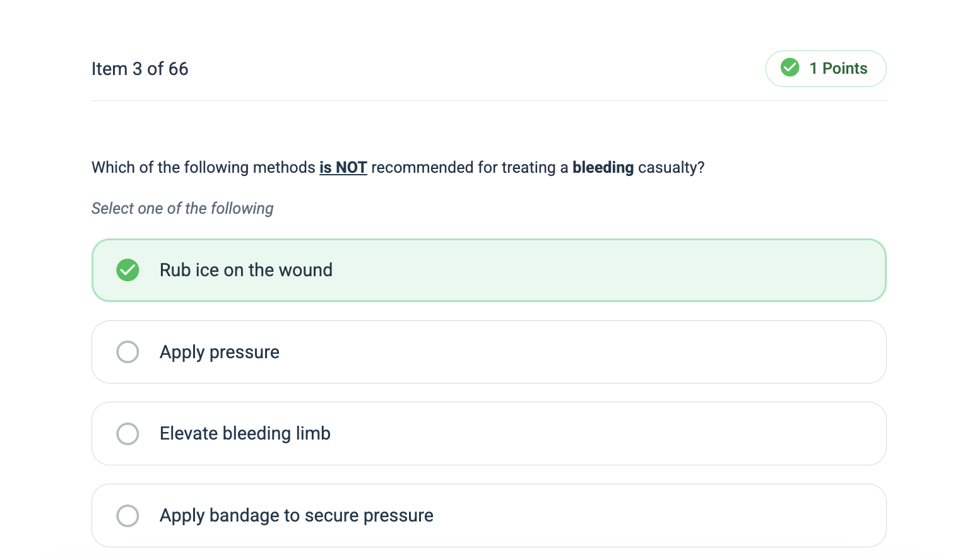Click the "Item 3 of 66" heading
The image size is (977, 560).
coord(139,69)
